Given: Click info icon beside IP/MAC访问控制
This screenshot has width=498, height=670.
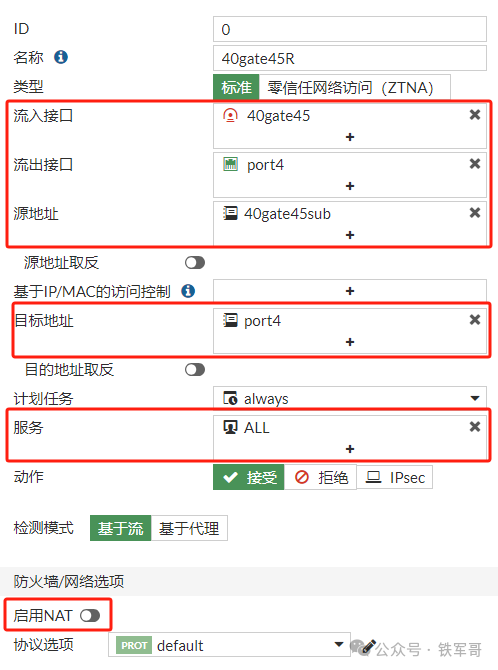Looking at the screenshot, I should pyautogui.click(x=188, y=291).
